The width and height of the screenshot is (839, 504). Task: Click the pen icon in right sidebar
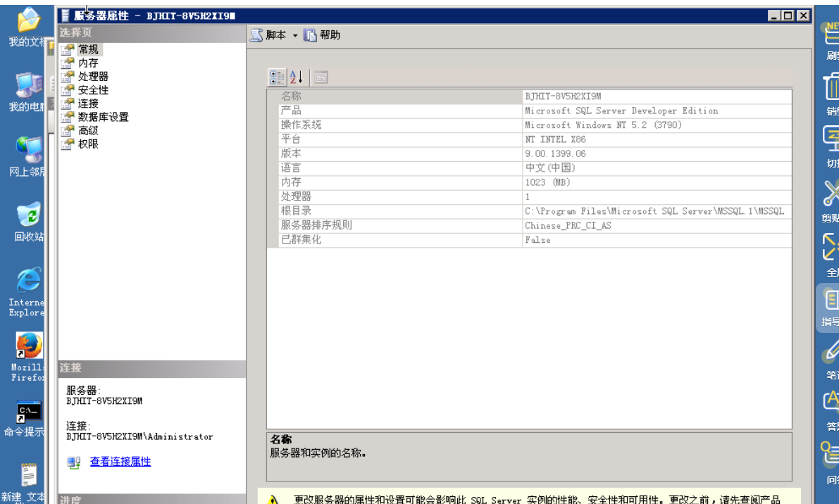point(831,351)
